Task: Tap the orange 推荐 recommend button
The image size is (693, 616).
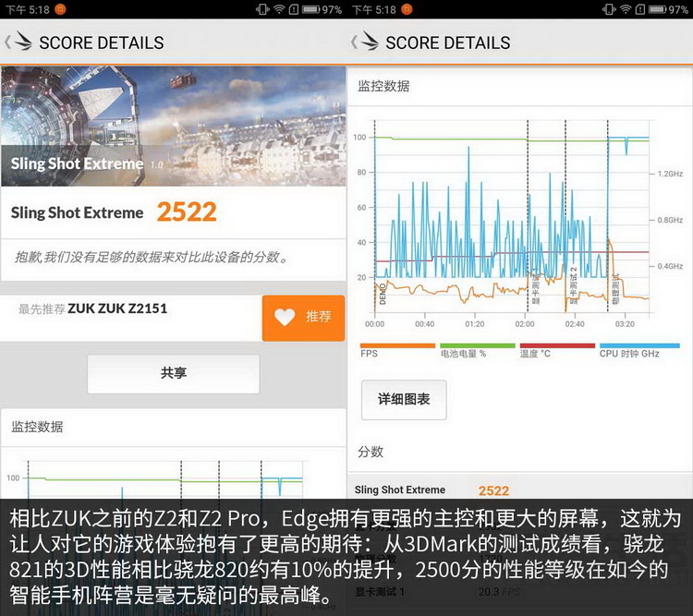Action: (303, 318)
